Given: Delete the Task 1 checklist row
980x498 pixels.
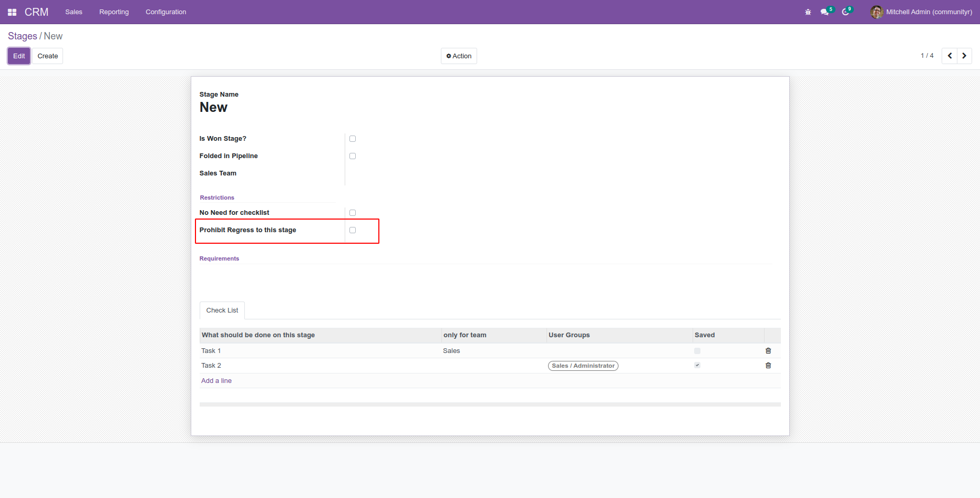Looking at the screenshot, I should pyautogui.click(x=768, y=351).
